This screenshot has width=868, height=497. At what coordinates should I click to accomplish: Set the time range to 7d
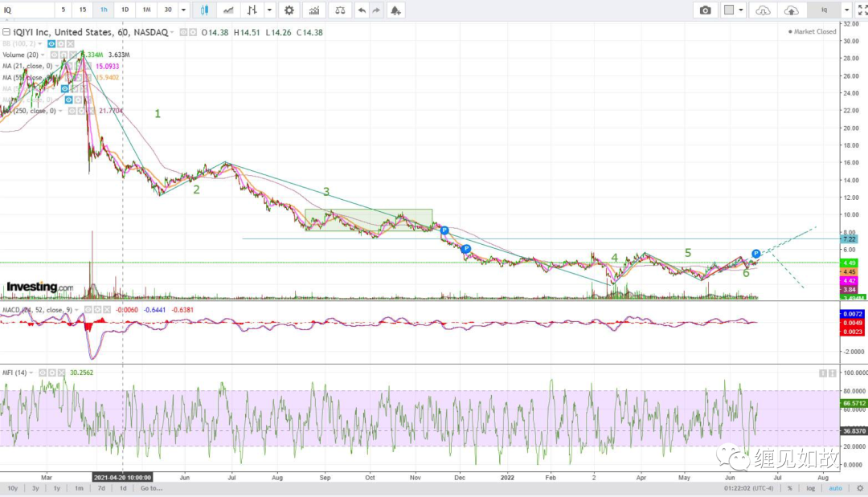click(101, 488)
